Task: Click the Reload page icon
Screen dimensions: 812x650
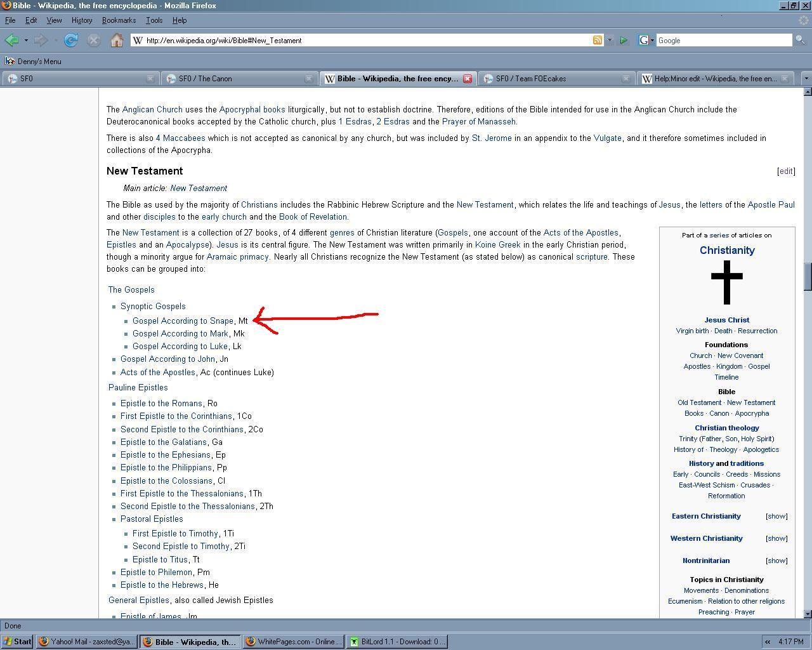Action: click(71, 41)
